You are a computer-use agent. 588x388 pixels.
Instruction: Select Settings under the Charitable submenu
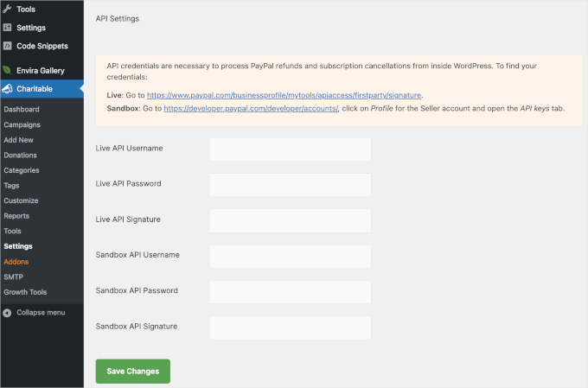coord(18,246)
